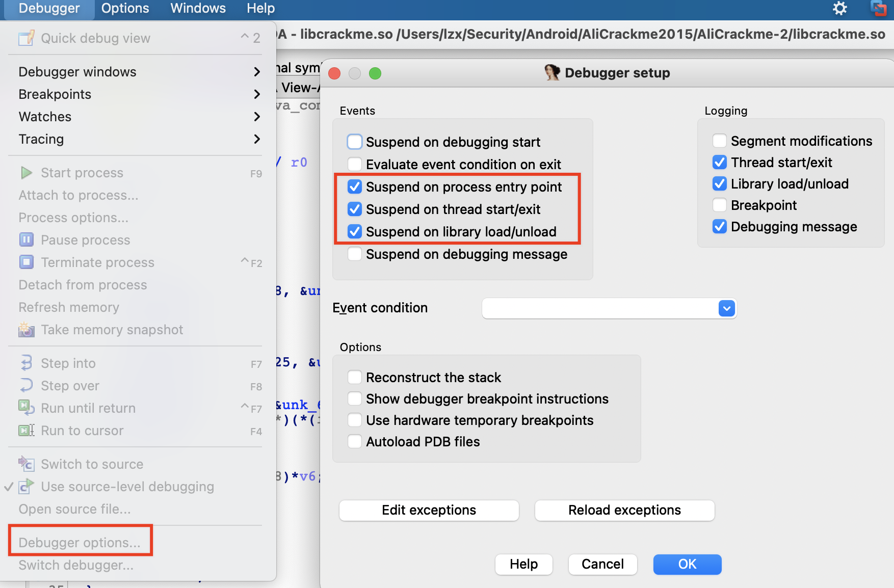Screen dimensions: 894x588
Task: Click the Event condition input field
Action: [x=599, y=308]
